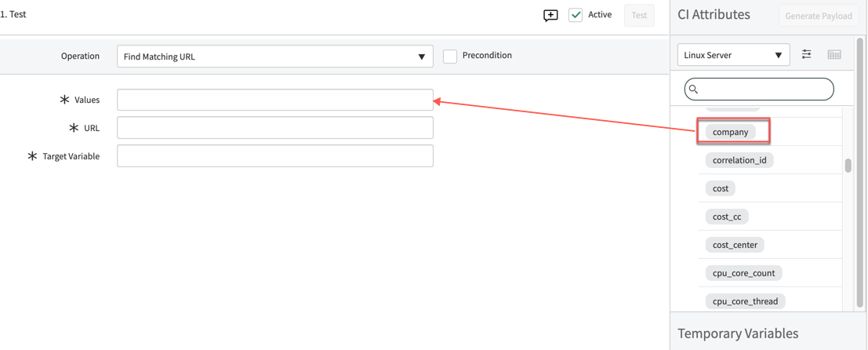Click the Test button
Image resolution: width=868 pixels, height=350 pixels.
click(639, 16)
